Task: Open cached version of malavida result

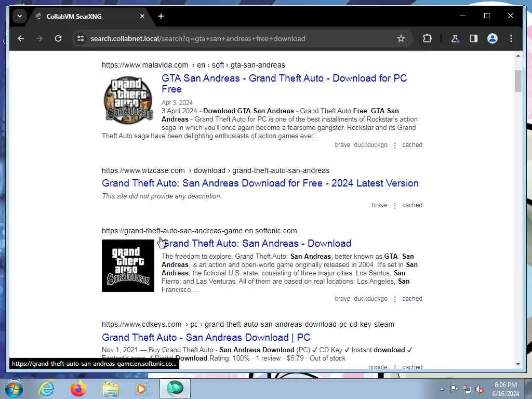Action: coord(412,145)
